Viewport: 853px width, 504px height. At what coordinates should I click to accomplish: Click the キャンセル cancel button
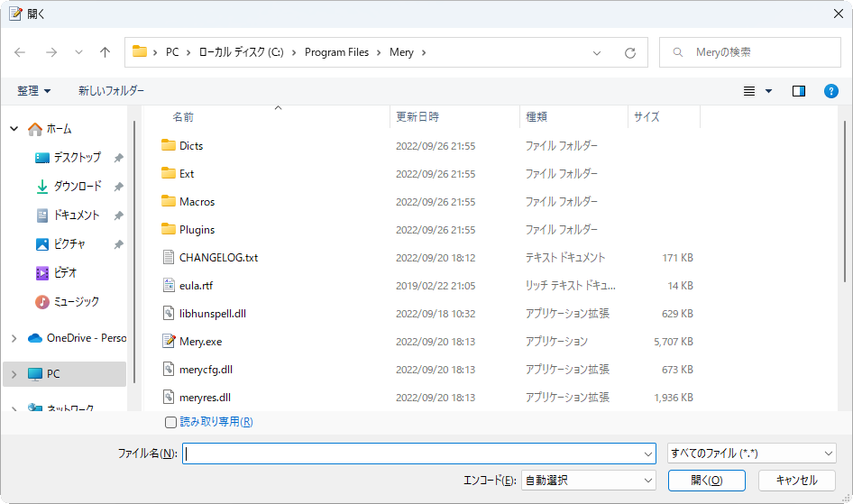click(796, 481)
